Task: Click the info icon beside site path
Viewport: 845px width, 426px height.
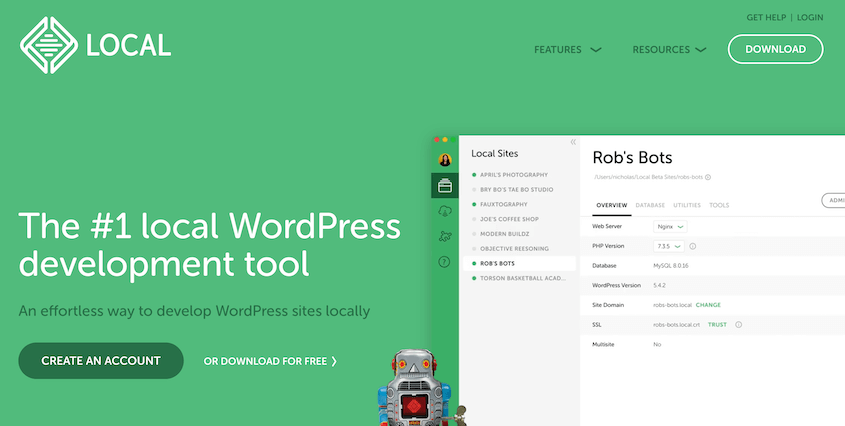Action: click(x=708, y=177)
